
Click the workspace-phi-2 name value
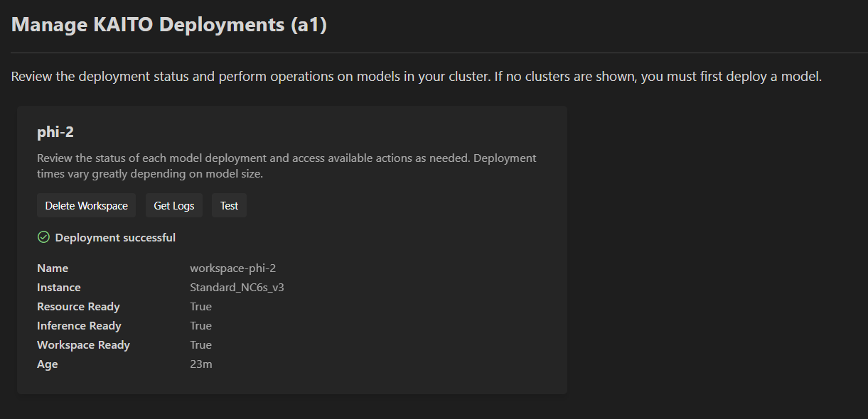tap(233, 268)
